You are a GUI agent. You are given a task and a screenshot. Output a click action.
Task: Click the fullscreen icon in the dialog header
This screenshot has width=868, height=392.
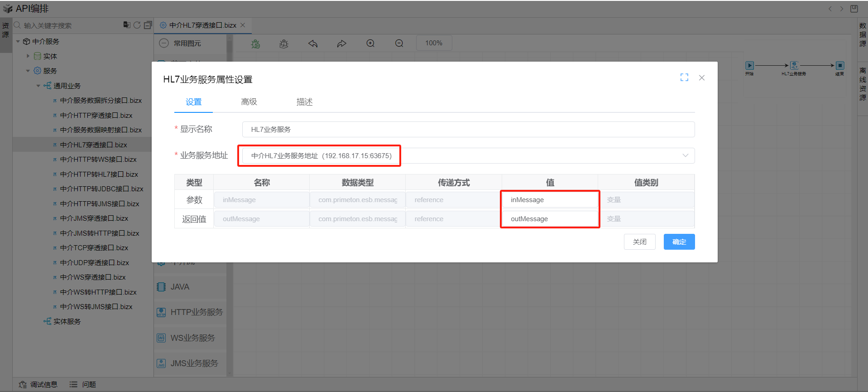click(x=684, y=77)
